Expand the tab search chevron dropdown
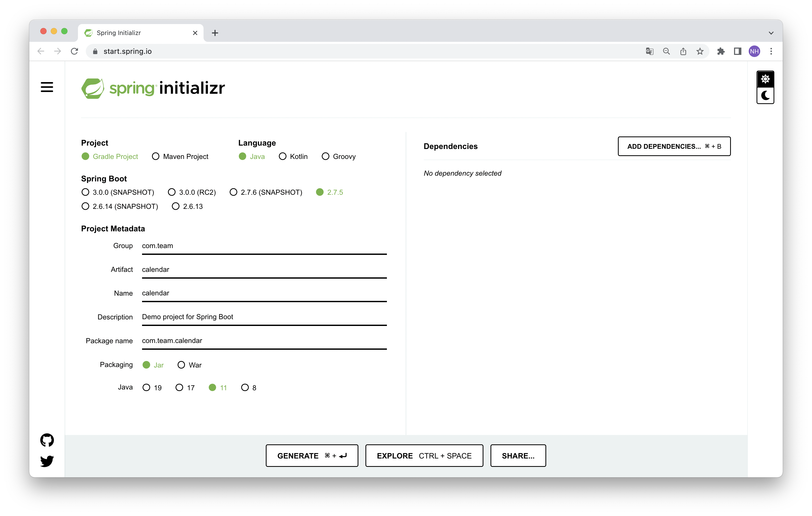 tap(771, 33)
